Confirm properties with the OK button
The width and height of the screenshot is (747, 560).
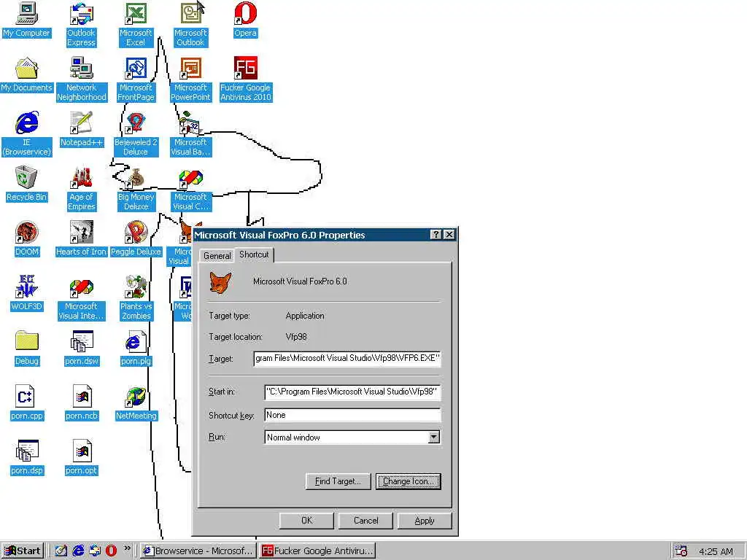click(307, 521)
